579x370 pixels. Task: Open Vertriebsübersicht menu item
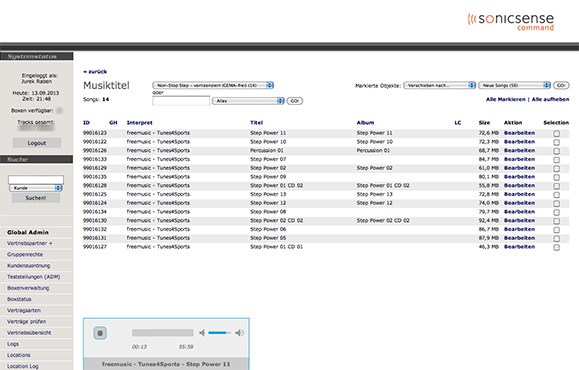(x=29, y=333)
